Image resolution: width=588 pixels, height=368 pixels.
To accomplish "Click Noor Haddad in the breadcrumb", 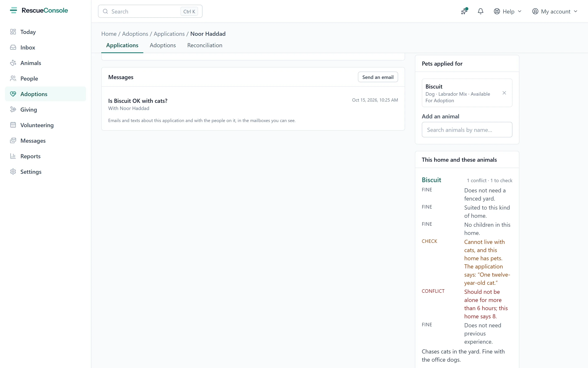I will pos(208,34).
